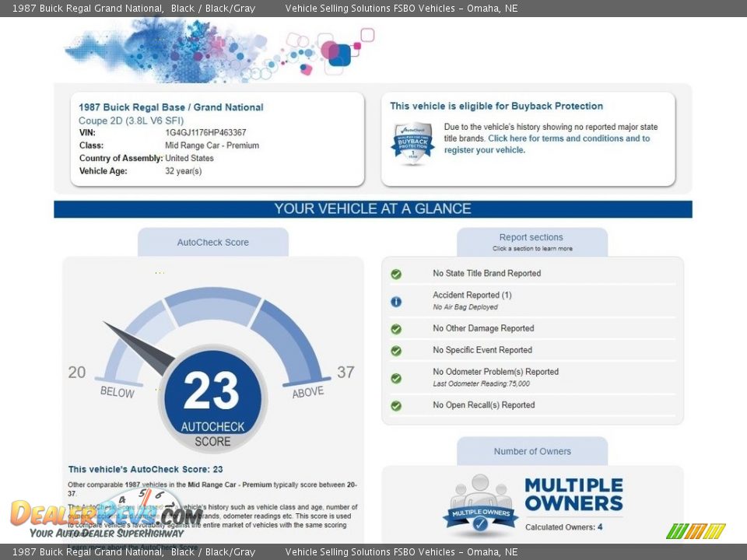Click the VIN number 1G4GJ1176HP463367
This screenshot has width=747, height=560.
pos(205,133)
